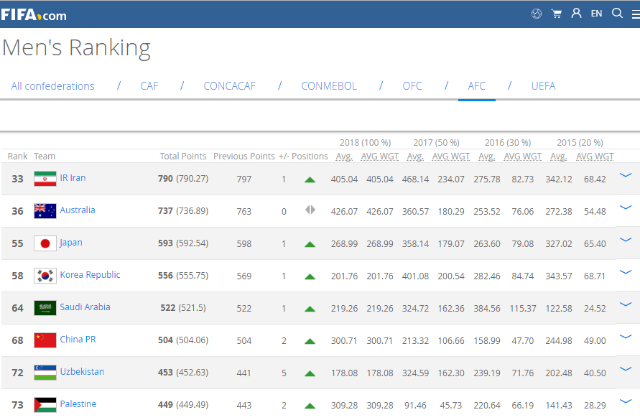
Task: Open the Australia team link
Action: pyautogui.click(x=78, y=210)
